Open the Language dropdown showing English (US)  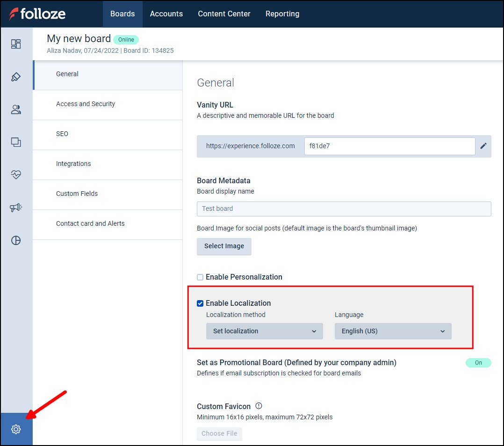[x=393, y=331]
